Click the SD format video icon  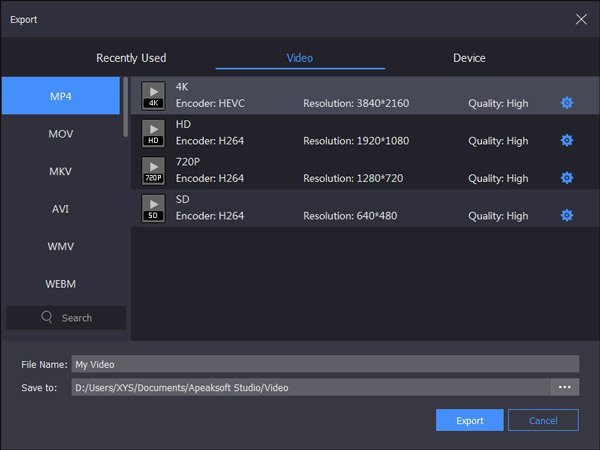tap(153, 207)
